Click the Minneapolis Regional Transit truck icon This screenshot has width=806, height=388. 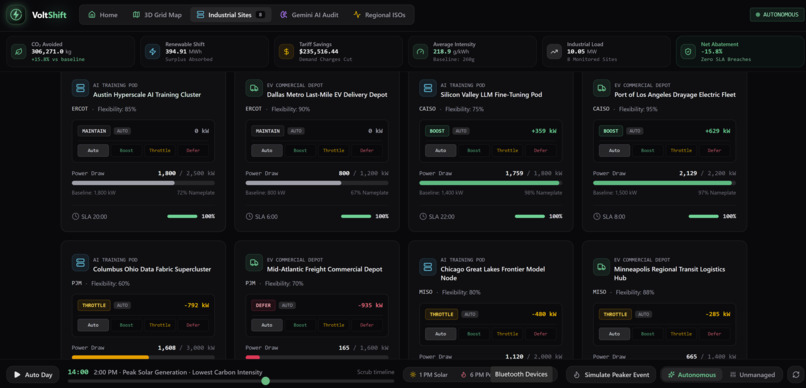(601, 267)
